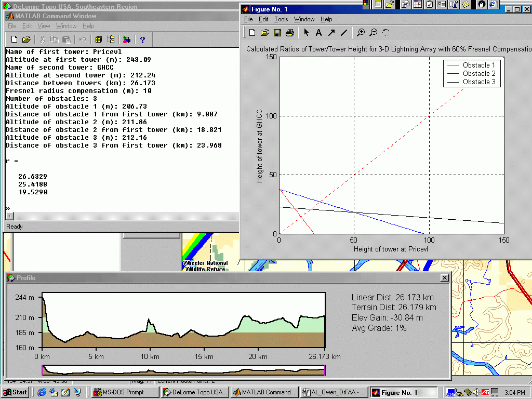Open File menu in MATLAB Command Window
Screen dimensions: 532x399
pyautogui.click(x=12, y=26)
